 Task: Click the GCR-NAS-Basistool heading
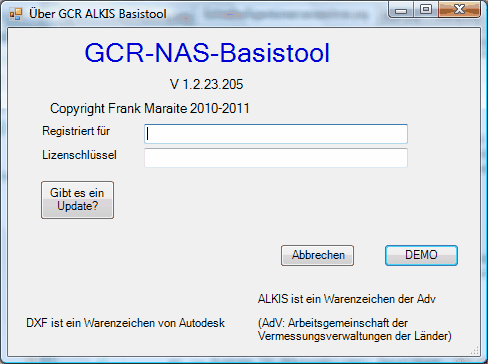tap(207, 53)
